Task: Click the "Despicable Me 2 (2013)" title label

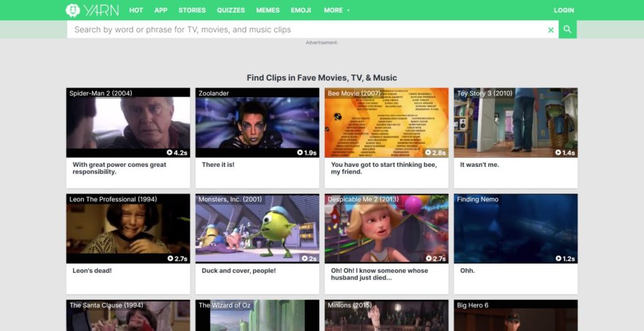Action: coord(363,199)
